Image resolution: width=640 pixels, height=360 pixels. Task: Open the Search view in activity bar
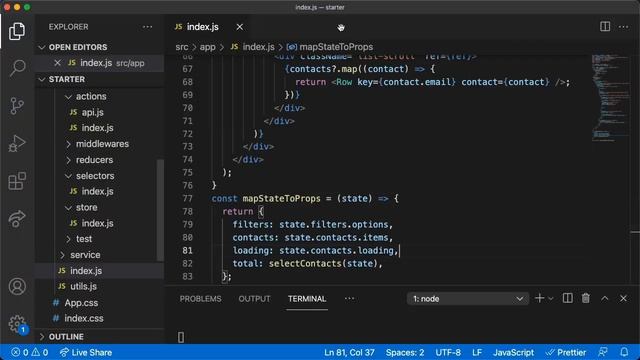tap(17, 68)
